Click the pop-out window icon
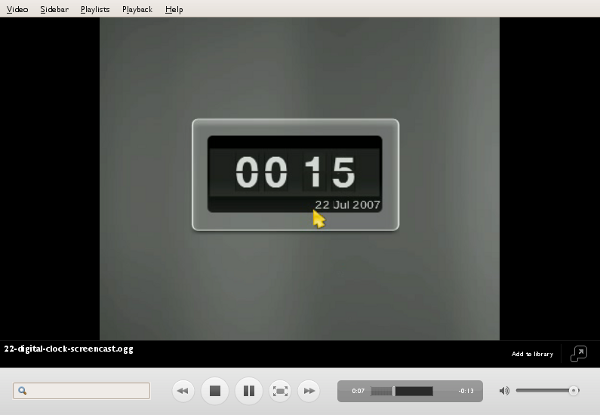 (x=578, y=354)
